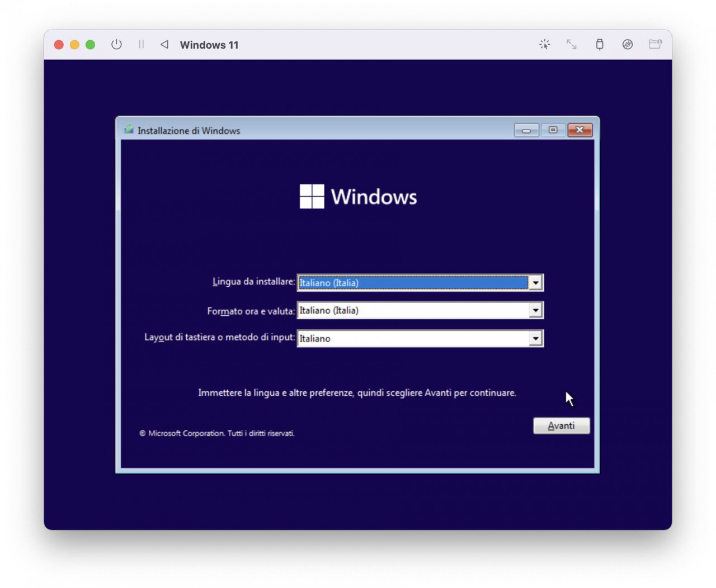
Task: Pause the virtual machine
Action: tap(142, 44)
